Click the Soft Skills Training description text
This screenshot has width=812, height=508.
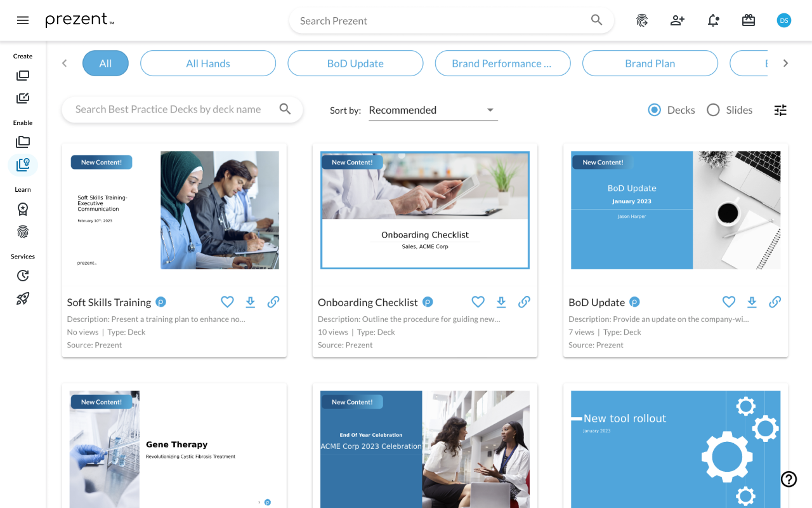156,319
